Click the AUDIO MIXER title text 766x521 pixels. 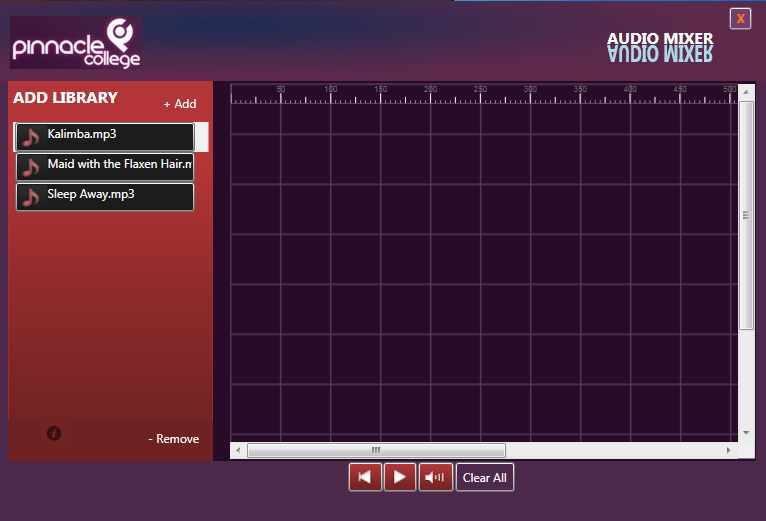tap(660, 39)
